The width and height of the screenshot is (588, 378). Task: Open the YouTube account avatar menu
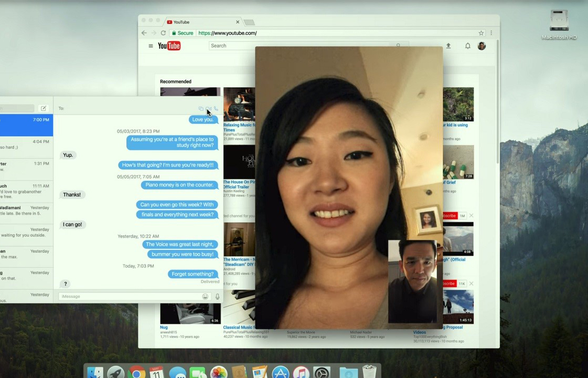coord(482,46)
